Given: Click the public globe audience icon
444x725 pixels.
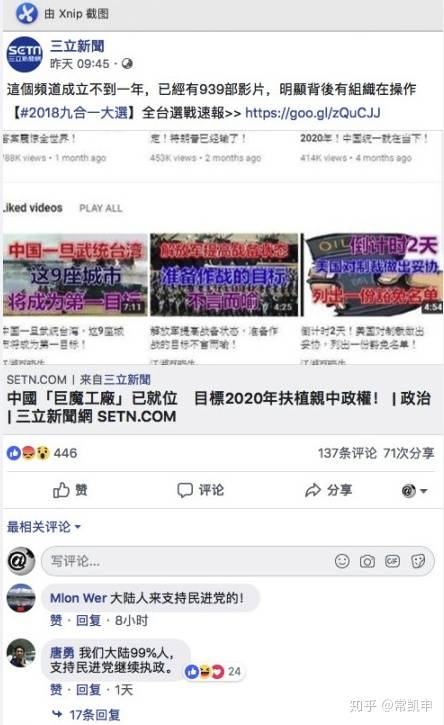Looking at the screenshot, I should pyautogui.click(x=127, y=64).
